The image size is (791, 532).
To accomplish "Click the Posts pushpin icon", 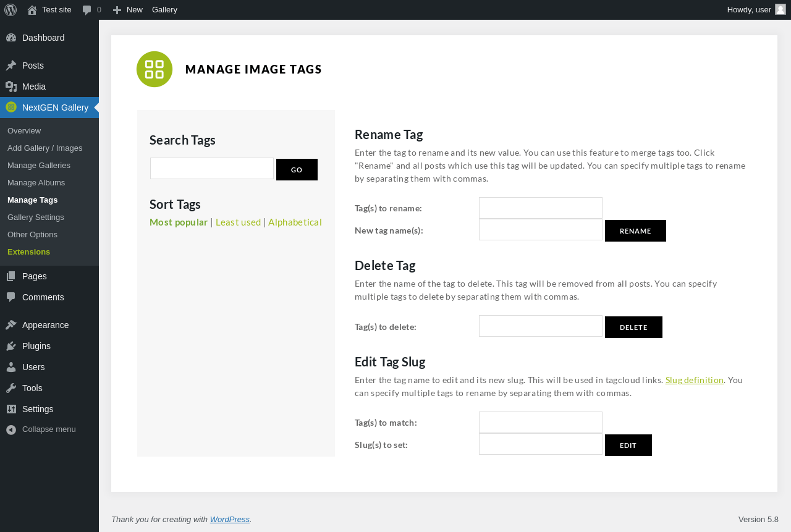I will point(11,65).
